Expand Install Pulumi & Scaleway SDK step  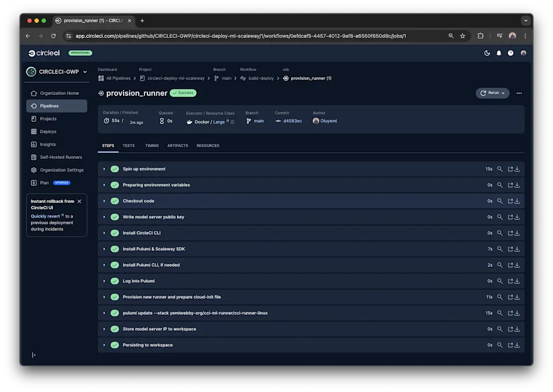tap(104, 249)
